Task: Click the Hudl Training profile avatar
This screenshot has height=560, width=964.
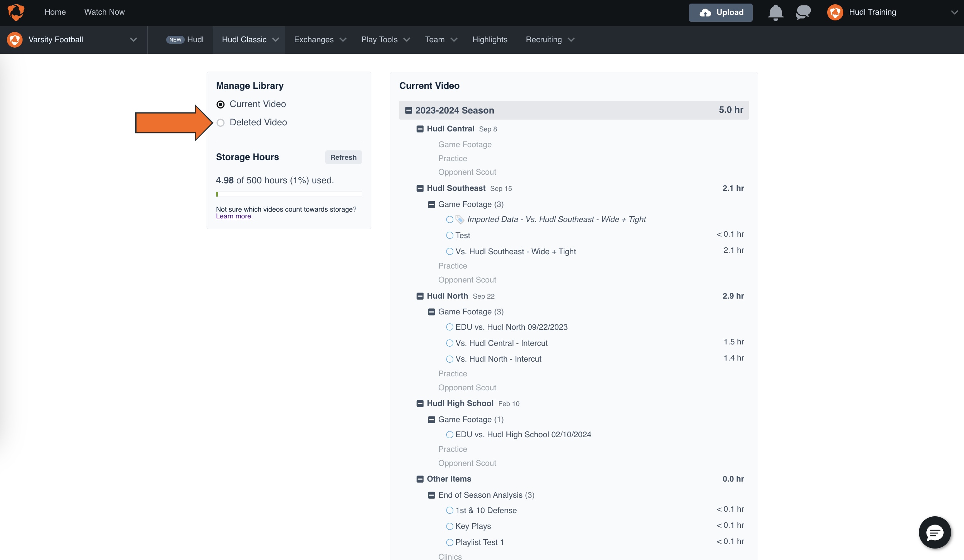Action: pyautogui.click(x=835, y=12)
